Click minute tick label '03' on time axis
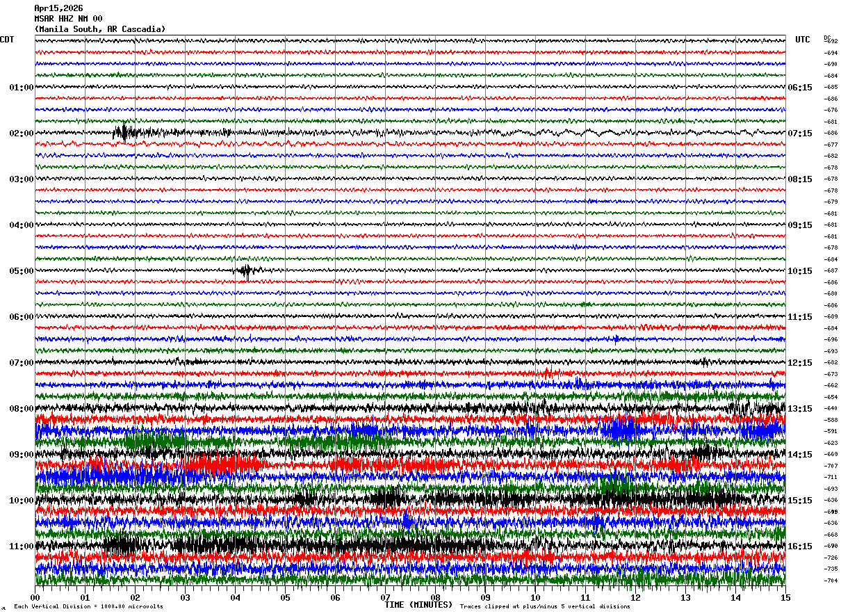 [186, 598]
